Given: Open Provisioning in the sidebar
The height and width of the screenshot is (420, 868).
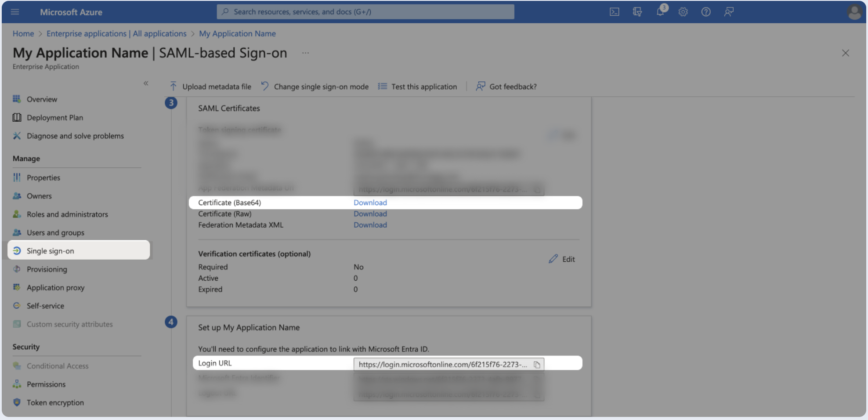Looking at the screenshot, I should tap(47, 269).
